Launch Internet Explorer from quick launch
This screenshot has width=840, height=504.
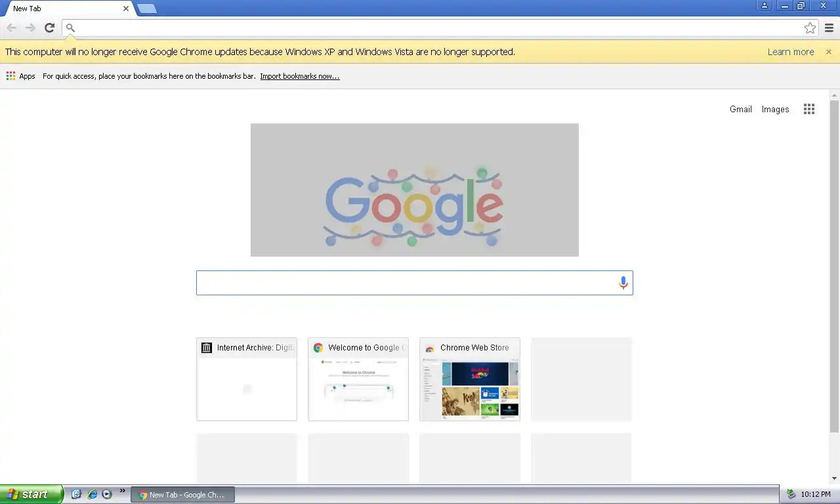click(x=92, y=494)
